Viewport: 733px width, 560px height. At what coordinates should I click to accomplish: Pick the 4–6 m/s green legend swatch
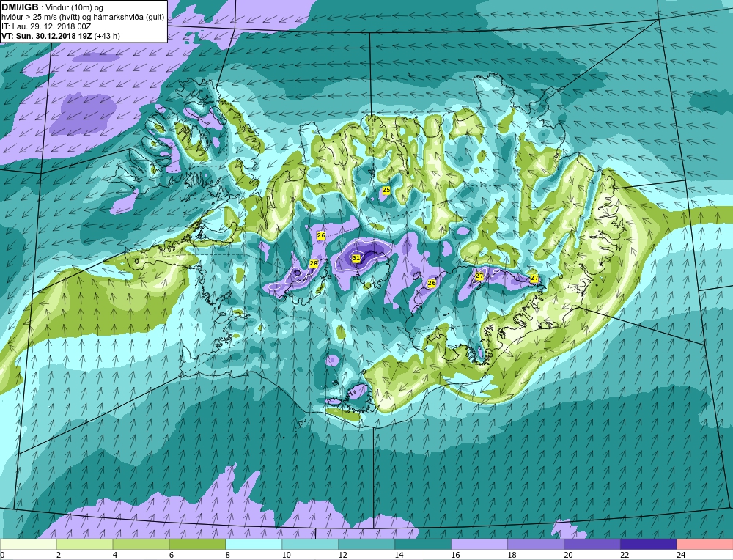coord(141,545)
